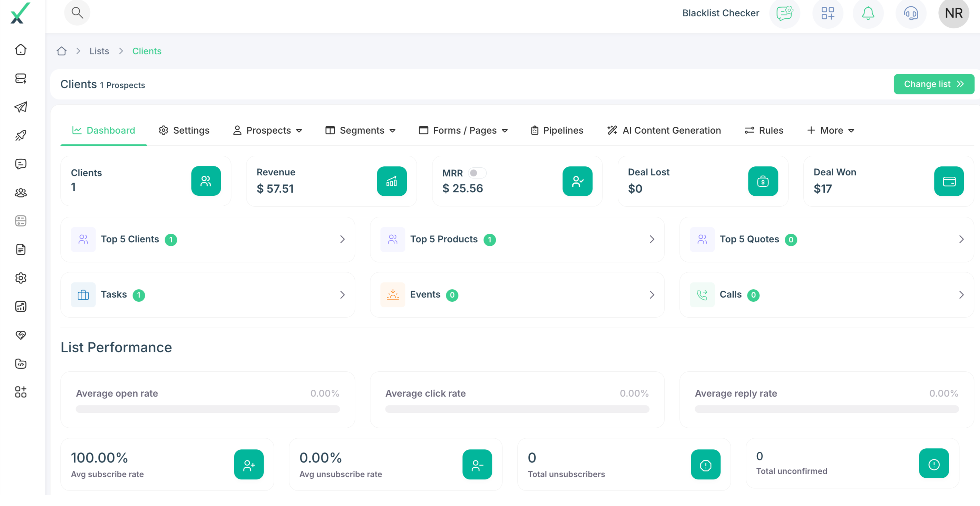Open the code folder icon in sidebar
980x506 pixels.
[x=21, y=364]
